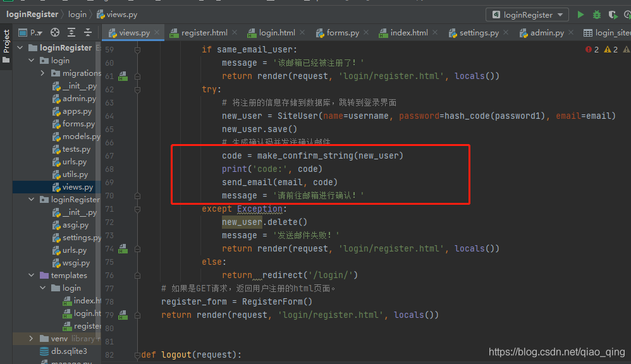Fold the try block at line 62
631x364 pixels.
(x=137, y=90)
